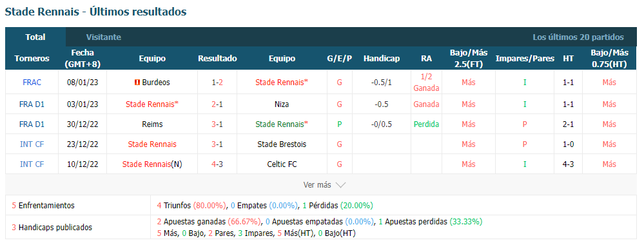Select the Total tab
Image resolution: width=644 pixels, height=245 pixels.
click(x=35, y=37)
